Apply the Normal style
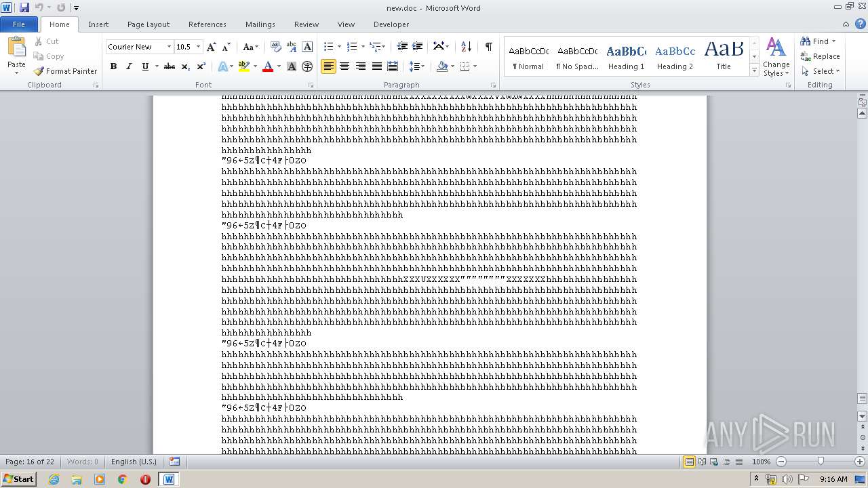This screenshot has width=868, height=488. tap(528, 57)
